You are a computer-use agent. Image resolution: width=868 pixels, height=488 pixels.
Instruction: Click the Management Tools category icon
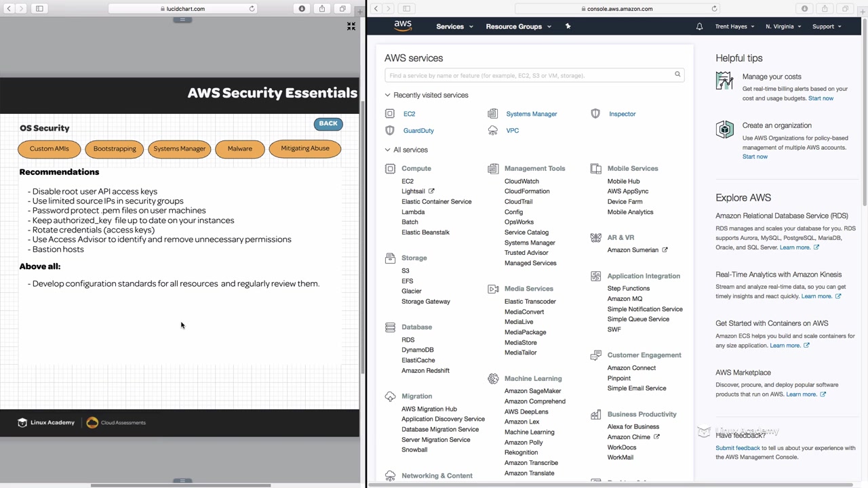(x=493, y=169)
